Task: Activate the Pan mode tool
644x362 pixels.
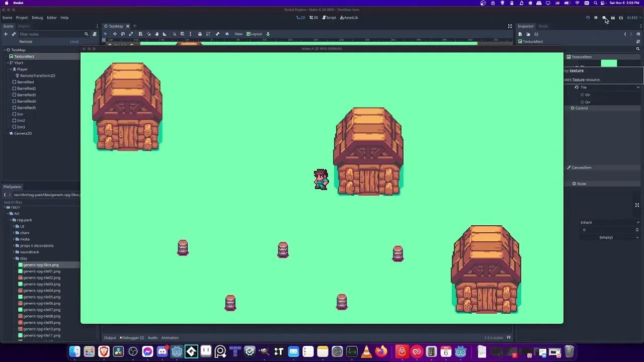Action: 156,34
